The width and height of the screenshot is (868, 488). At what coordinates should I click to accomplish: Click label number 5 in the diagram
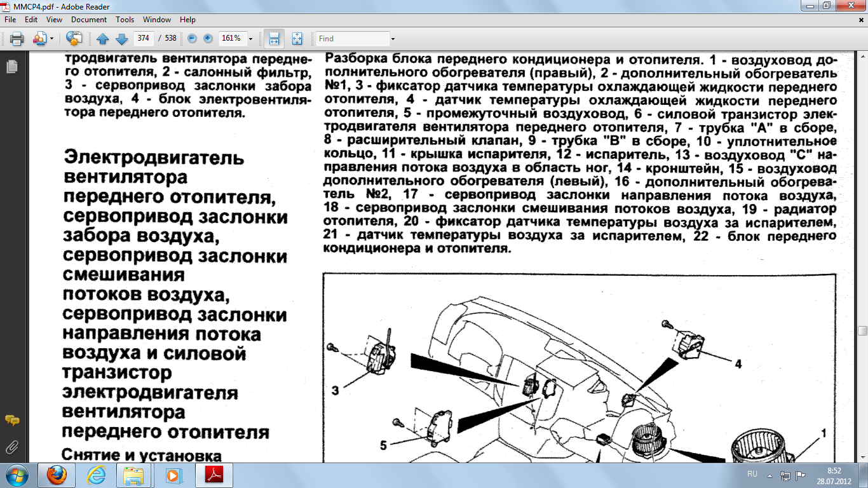[383, 445]
